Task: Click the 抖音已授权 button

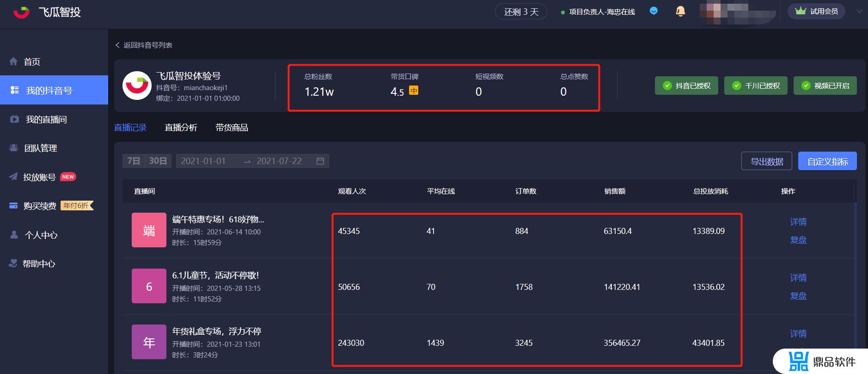Action: [x=686, y=86]
